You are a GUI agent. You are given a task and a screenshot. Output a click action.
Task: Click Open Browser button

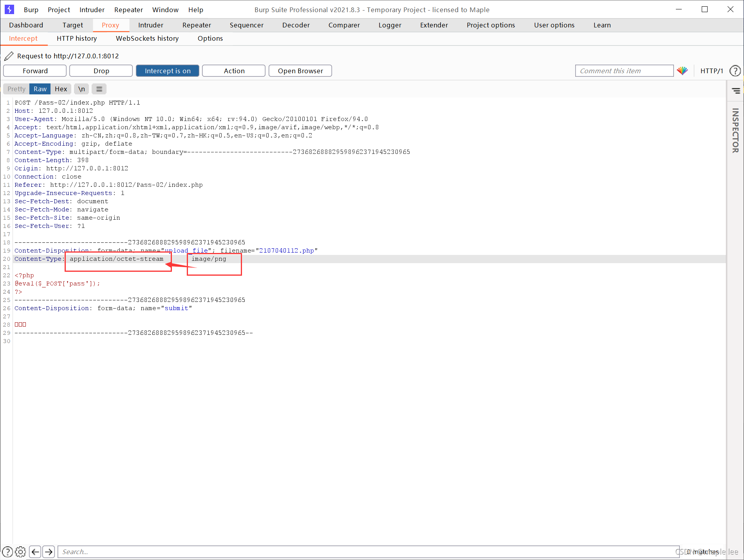tap(300, 71)
